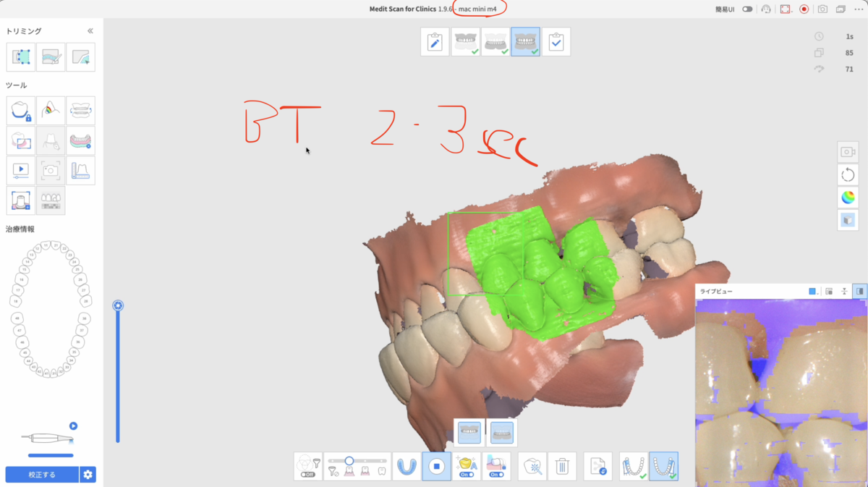
Task: Collapse the left panel with double chevron
Action: point(90,31)
